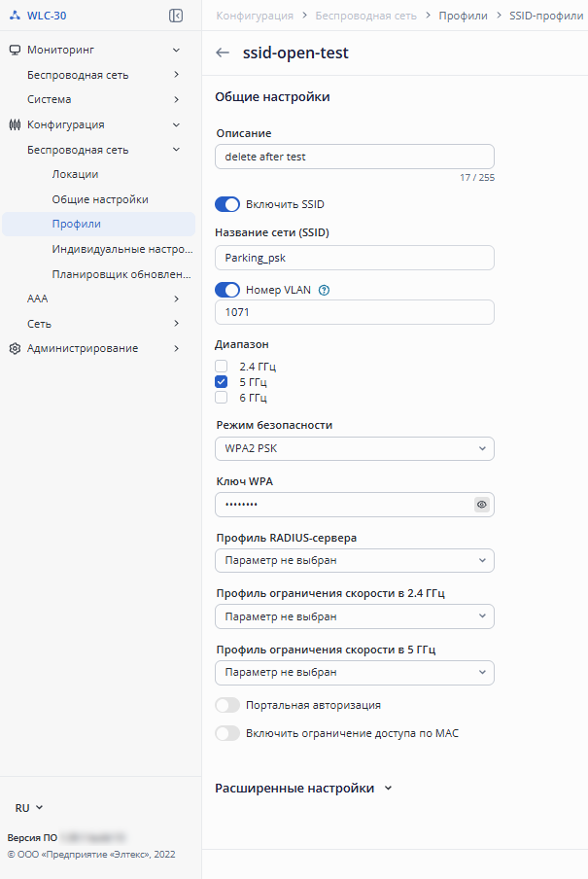This screenshot has width=588, height=879.
Task: Open the VLAN number help tooltip icon
Action: pos(324,290)
